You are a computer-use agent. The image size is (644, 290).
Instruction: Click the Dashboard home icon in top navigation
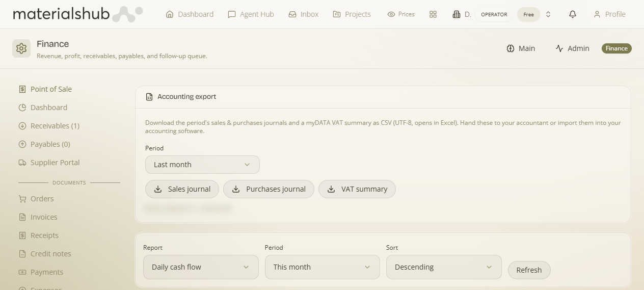pos(170,14)
